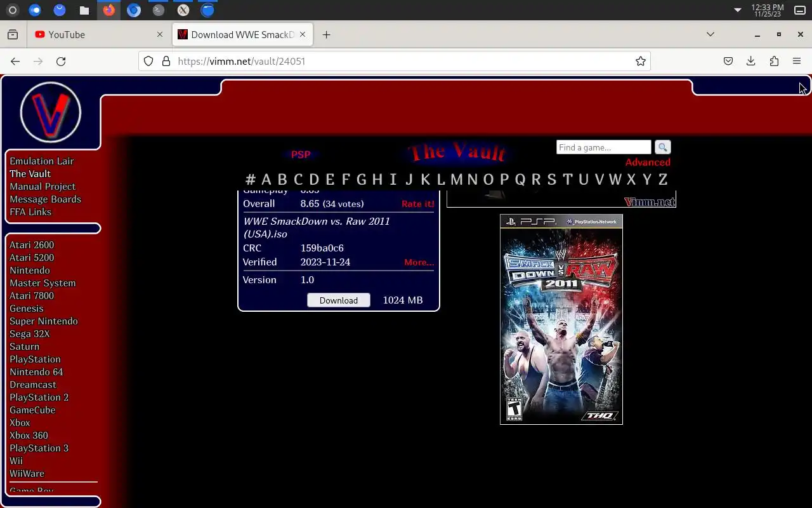Select WiiWare in the systems list
Viewport: 812px width, 508px height.
click(x=27, y=474)
